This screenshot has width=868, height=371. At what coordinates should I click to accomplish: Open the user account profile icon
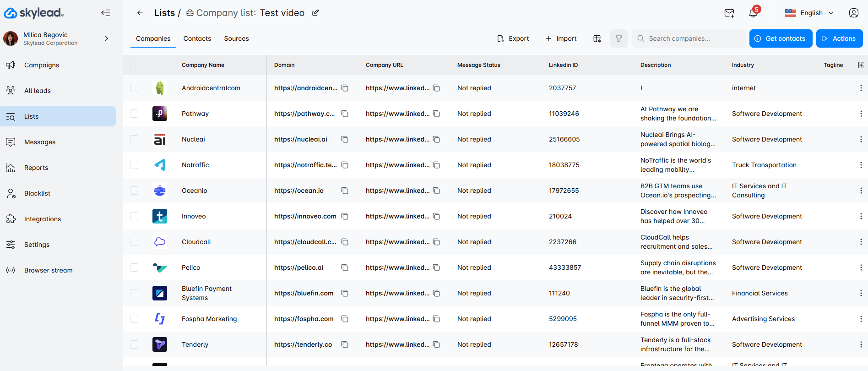(854, 13)
